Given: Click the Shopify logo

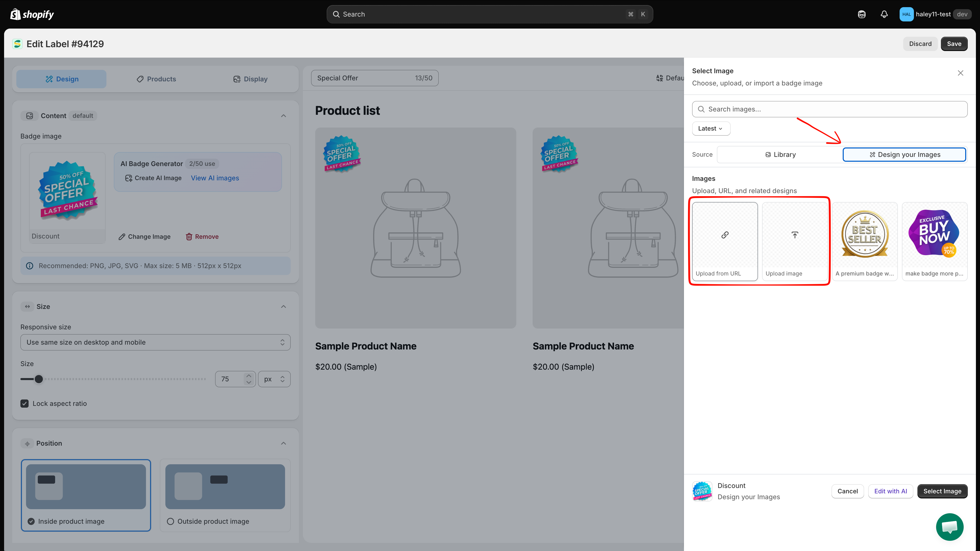Looking at the screenshot, I should click(x=32, y=14).
